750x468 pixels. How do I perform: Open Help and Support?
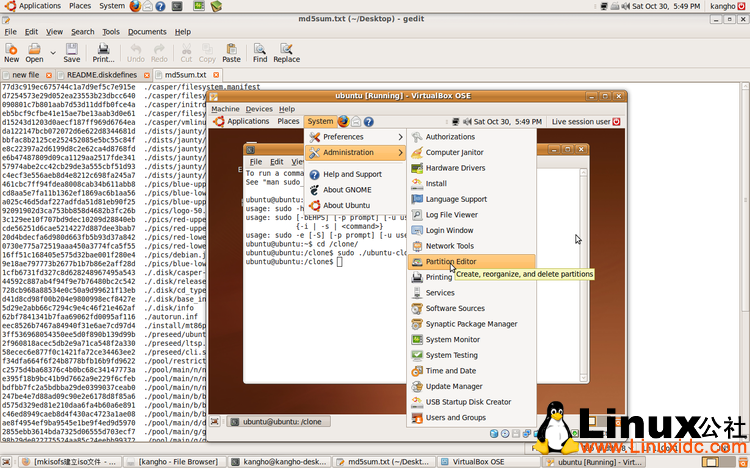click(355, 174)
